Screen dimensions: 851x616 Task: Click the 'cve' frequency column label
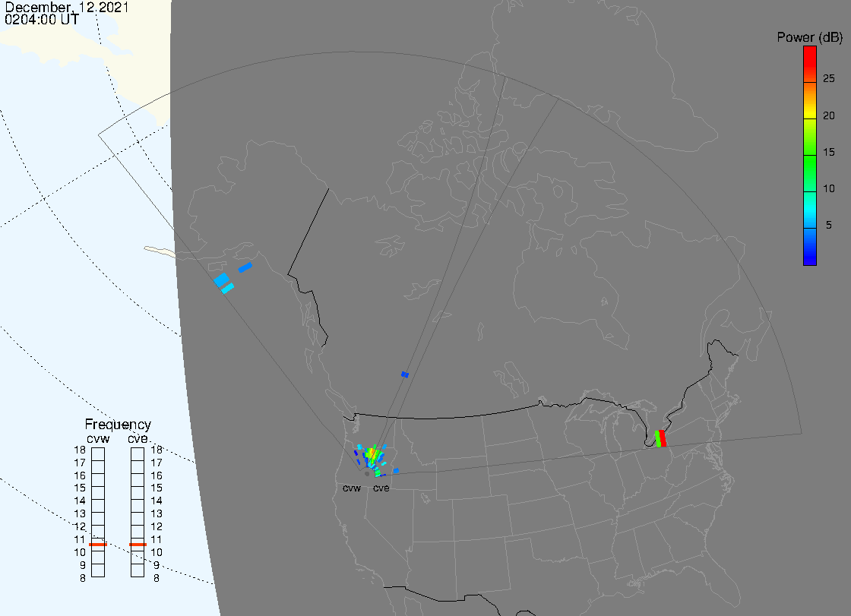[138, 438]
